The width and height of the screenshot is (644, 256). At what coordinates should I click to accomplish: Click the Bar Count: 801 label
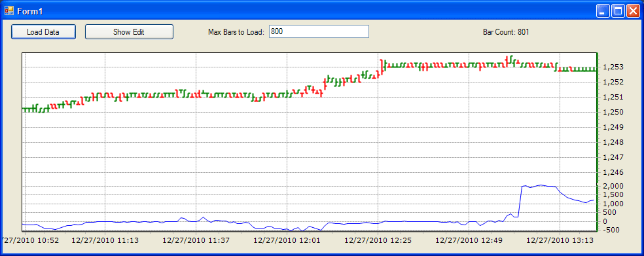pos(506,31)
